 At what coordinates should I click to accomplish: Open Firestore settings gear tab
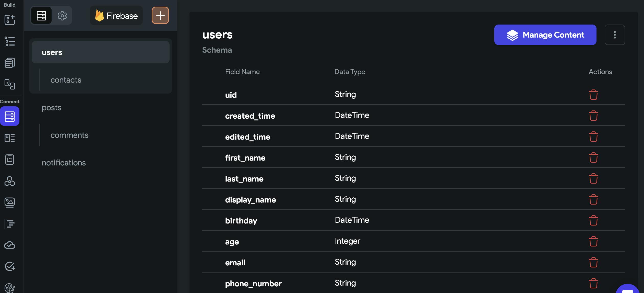[x=62, y=16]
